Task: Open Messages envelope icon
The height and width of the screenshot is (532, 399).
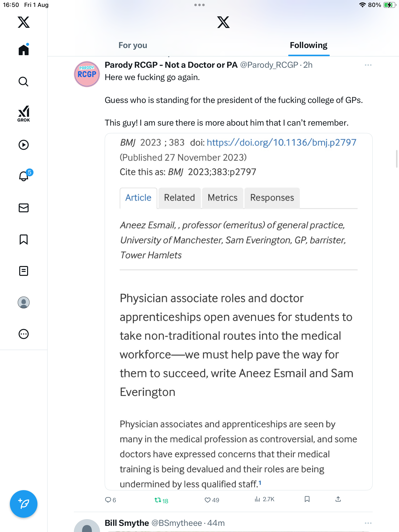Action: (x=24, y=208)
